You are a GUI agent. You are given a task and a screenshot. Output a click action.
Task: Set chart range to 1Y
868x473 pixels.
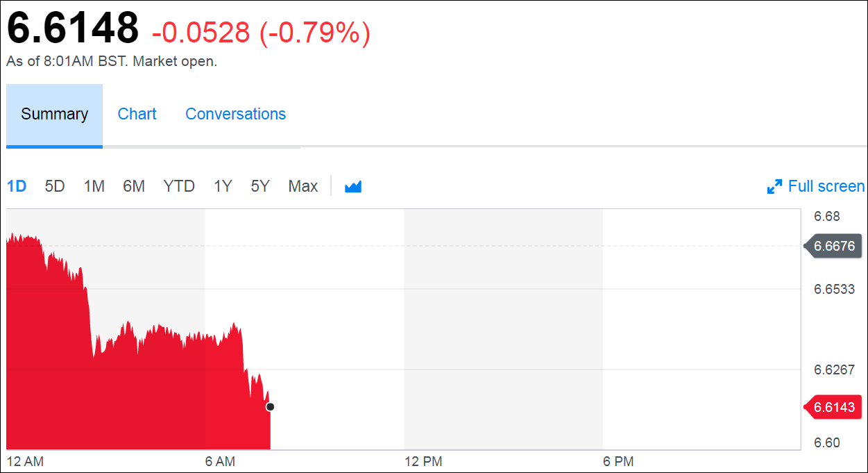223,186
